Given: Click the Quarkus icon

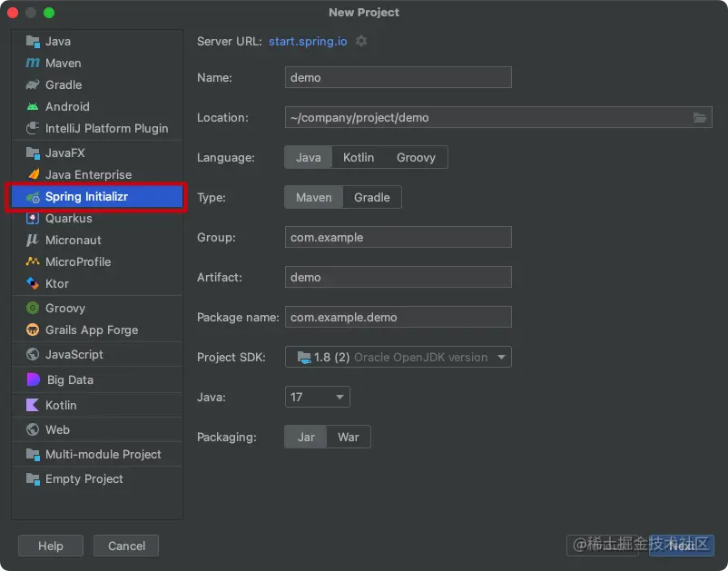Looking at the screenshot, I should [x=33, y=218].
